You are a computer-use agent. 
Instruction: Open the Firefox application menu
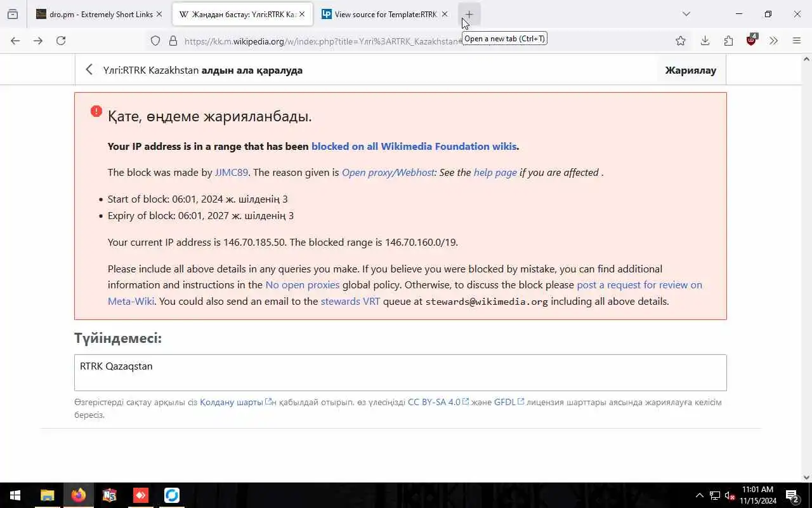tap(797, 41)
